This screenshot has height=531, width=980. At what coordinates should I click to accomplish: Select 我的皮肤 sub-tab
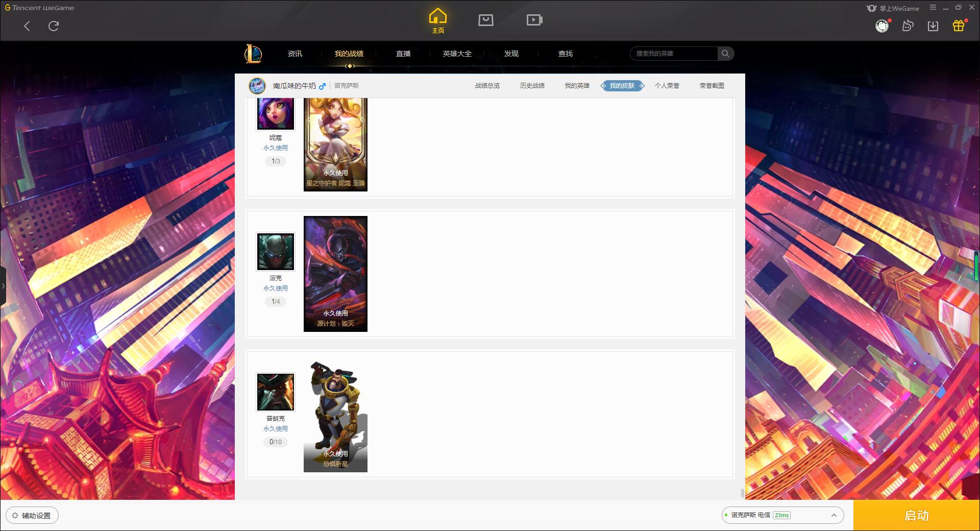tap(622, 86)
